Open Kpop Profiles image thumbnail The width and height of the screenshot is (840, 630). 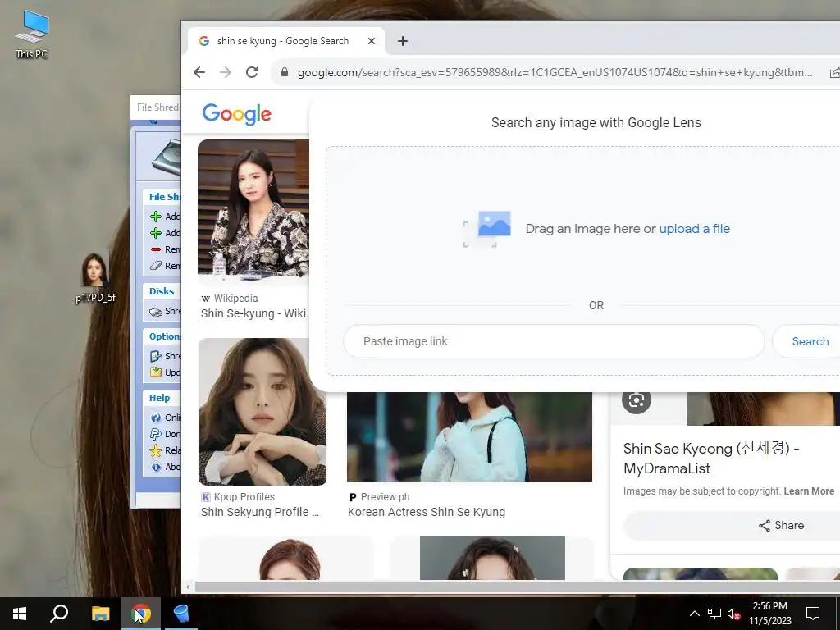[x=262, y=412]
